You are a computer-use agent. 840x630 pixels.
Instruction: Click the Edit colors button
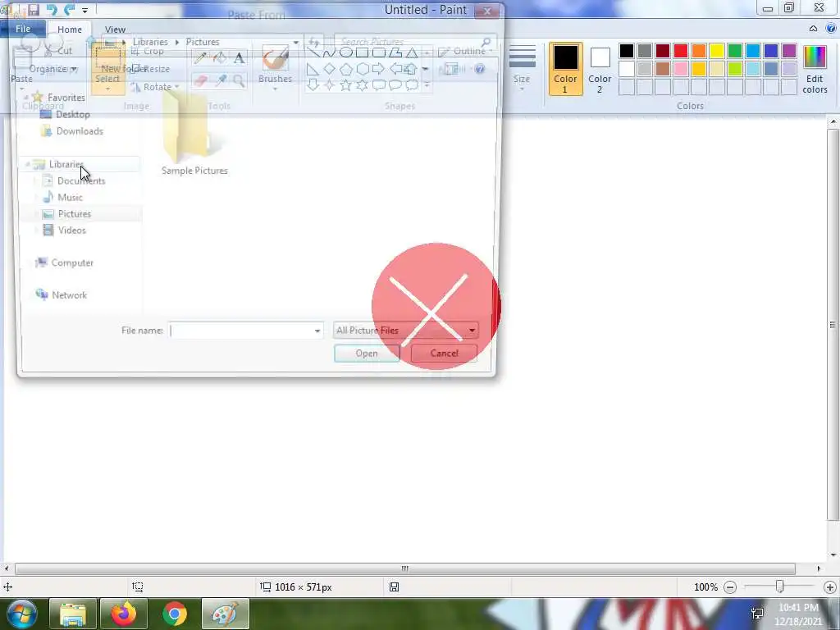point(815,69)
